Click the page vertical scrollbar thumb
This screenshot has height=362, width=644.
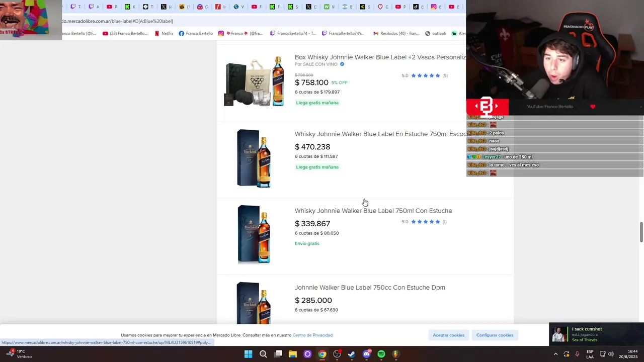[x=641, y=232]
